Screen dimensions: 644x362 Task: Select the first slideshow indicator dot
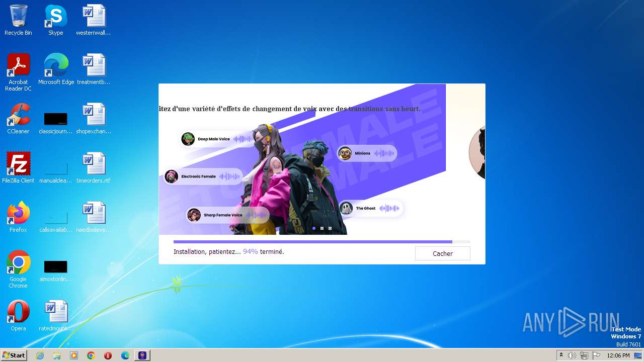314,228
